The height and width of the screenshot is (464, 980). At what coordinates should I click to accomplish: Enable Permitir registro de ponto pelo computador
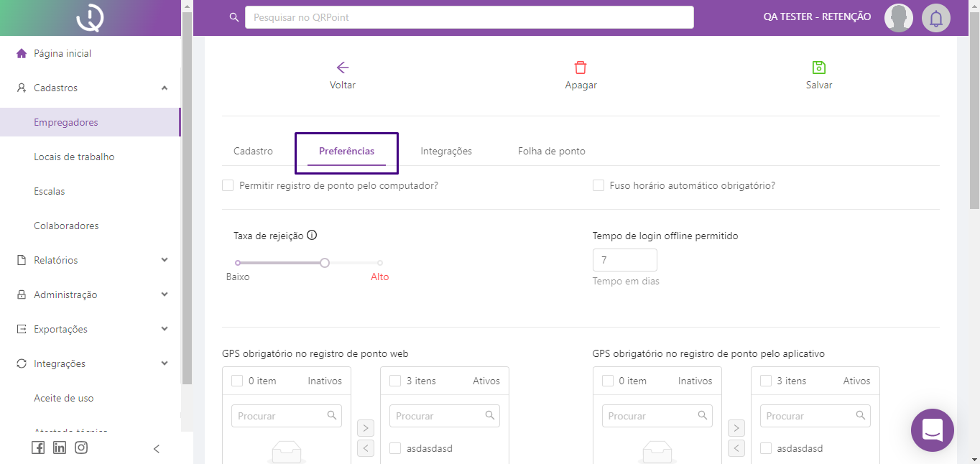(228, 185)
